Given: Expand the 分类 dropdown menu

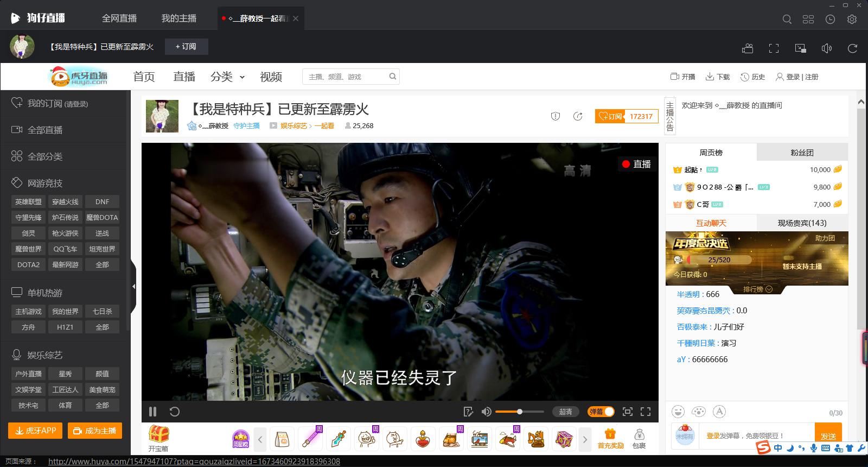Looking at the screenshot, I should (x=227, y=77).
